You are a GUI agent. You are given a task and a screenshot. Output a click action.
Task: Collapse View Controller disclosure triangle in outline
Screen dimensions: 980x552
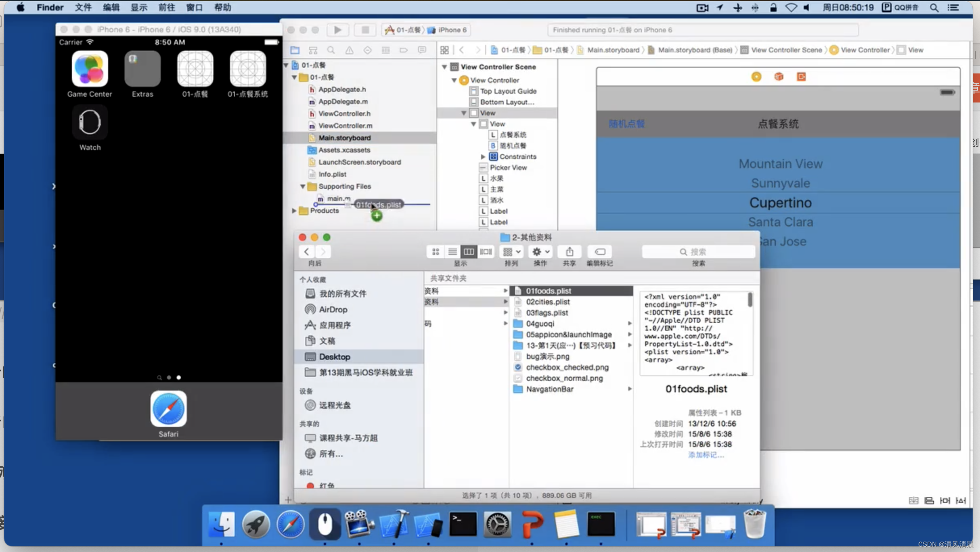(x=454, y=80)
